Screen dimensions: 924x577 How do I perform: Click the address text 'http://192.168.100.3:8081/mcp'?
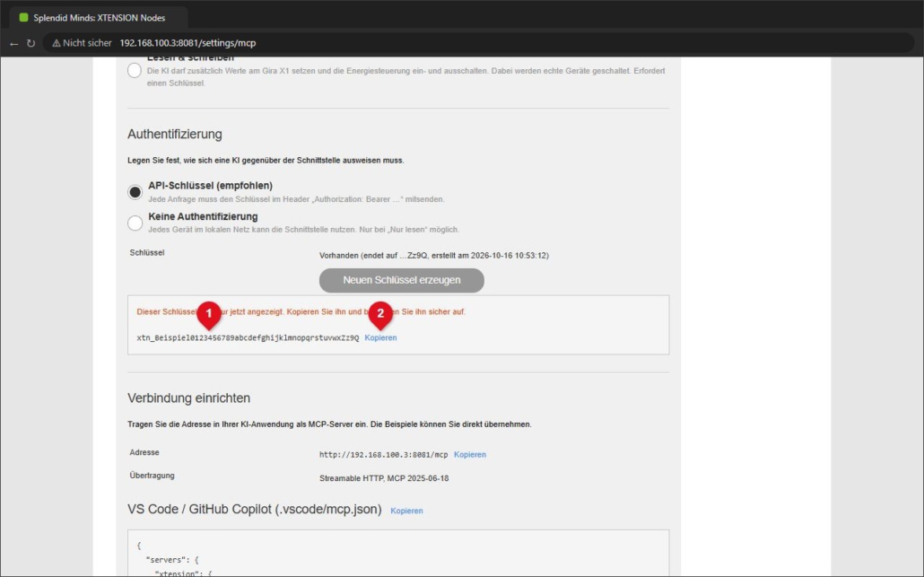tap(384, 454)
